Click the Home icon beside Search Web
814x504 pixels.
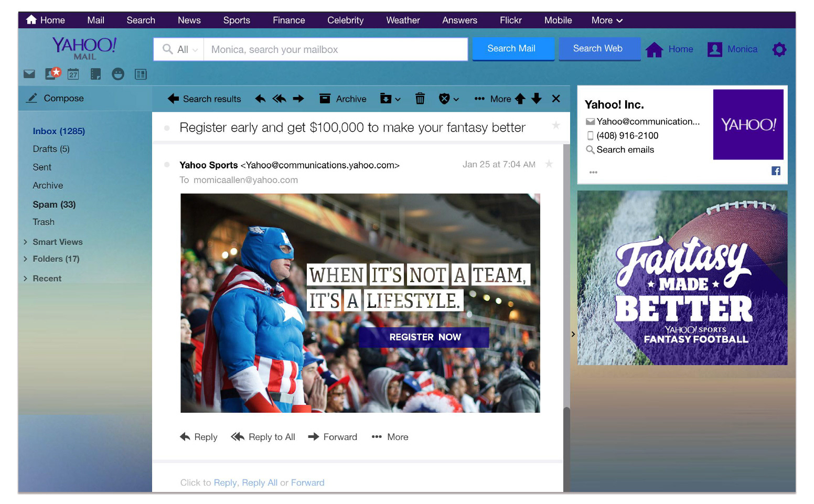pos(655,49)
